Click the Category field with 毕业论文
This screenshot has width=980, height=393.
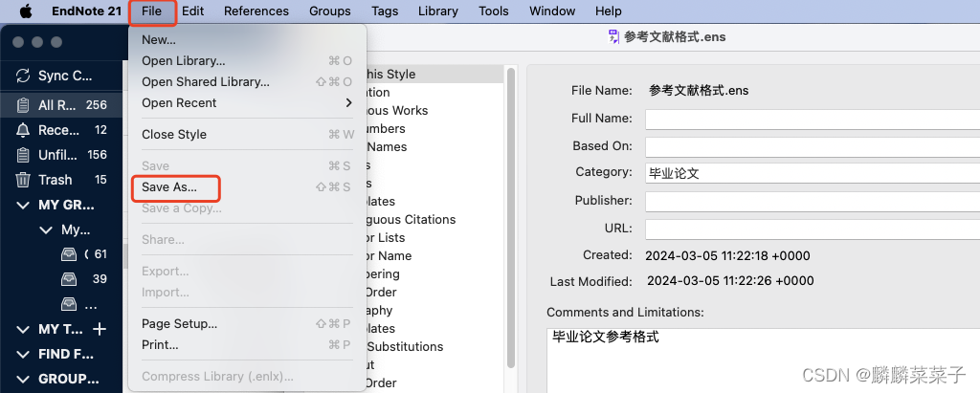tap(813, 173)
